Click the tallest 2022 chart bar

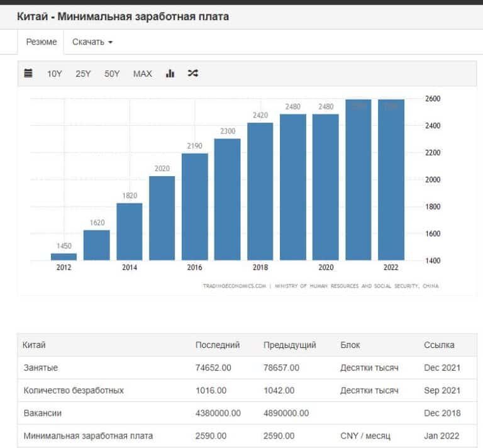click(x=391, y=179)
